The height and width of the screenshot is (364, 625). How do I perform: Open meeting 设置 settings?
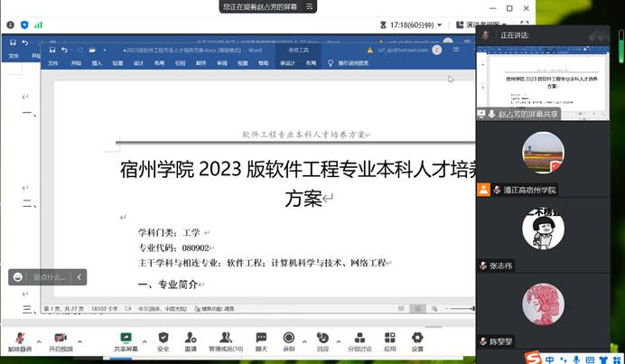point(417,340)
